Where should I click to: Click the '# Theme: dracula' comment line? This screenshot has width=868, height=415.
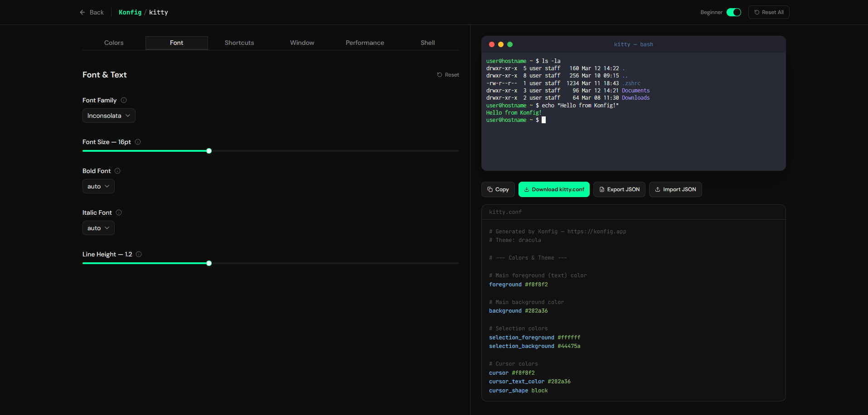point(515,240)
